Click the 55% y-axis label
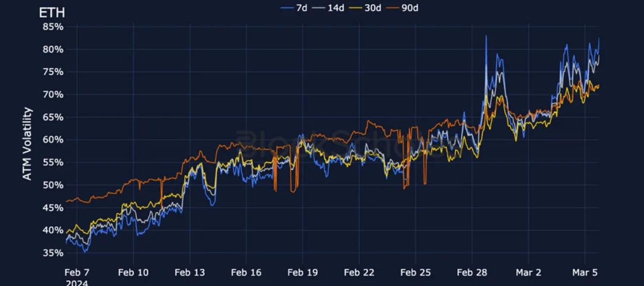 (x=53, y=162)
